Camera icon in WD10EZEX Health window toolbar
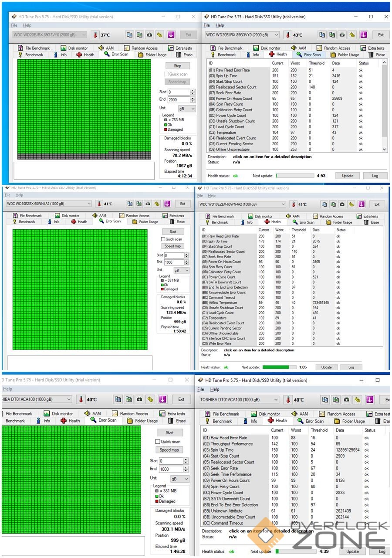This screenshot has height=558, width=392. [x=342, y=204]
